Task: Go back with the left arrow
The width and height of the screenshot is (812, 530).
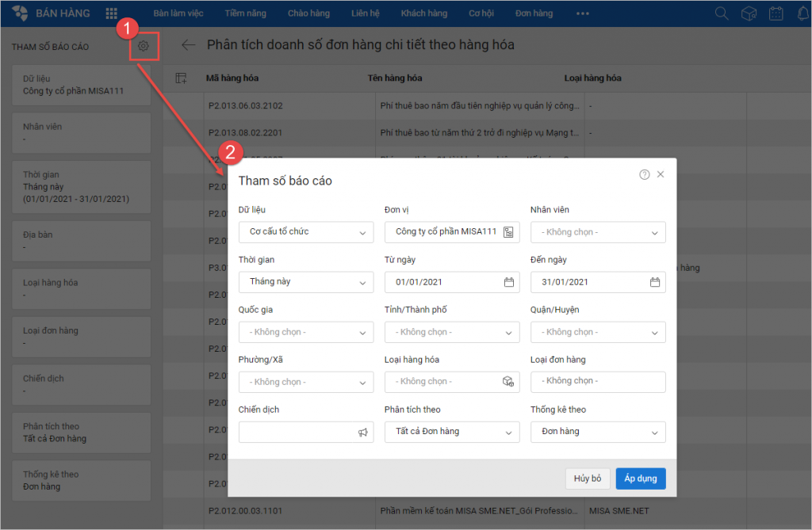Action: [189, 45]
